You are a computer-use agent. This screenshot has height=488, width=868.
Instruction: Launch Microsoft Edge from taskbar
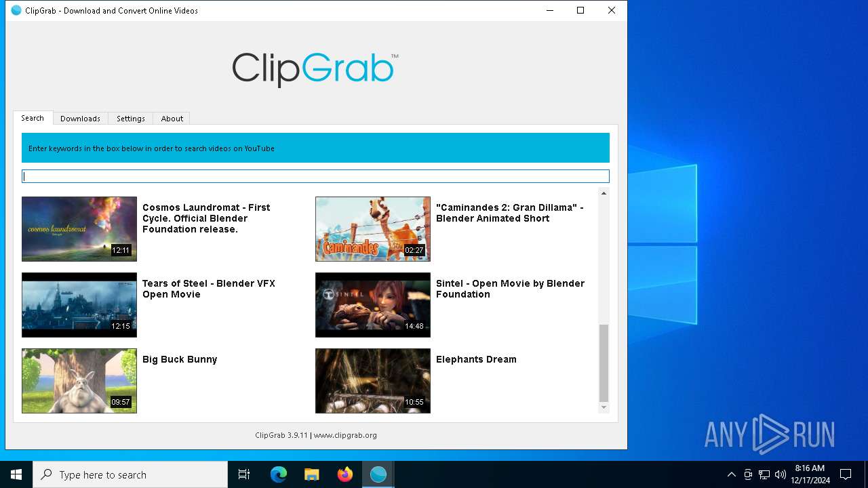point(279,474)
